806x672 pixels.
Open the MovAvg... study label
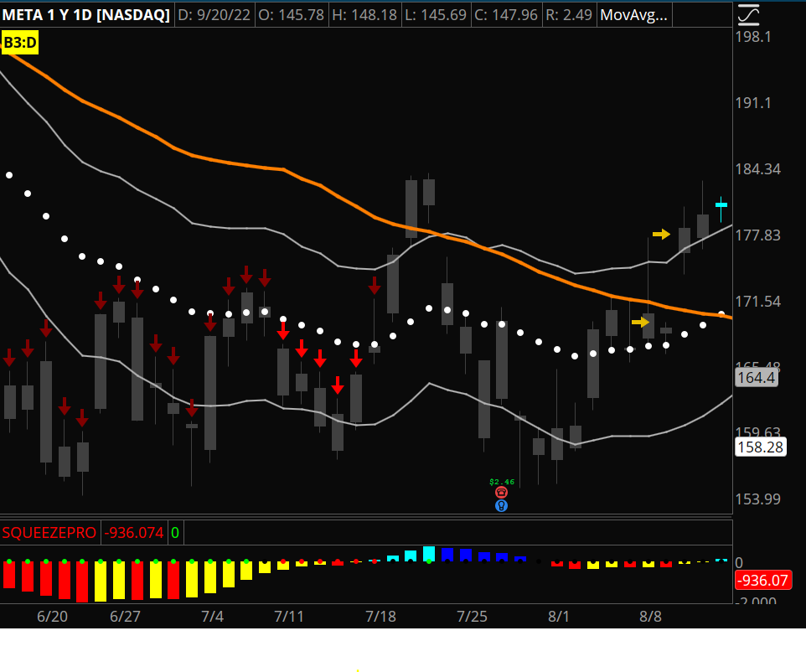(633, 15)
